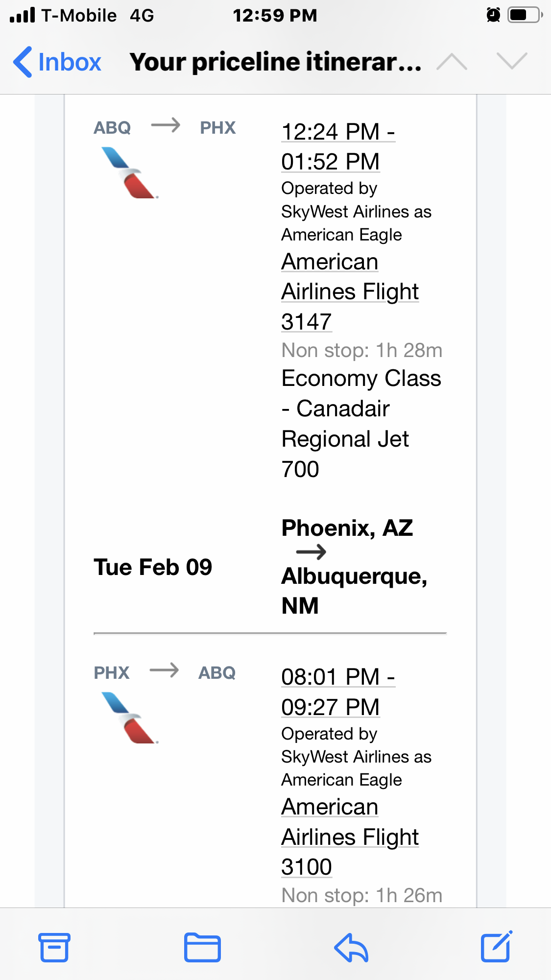This screenshot has height=980, width=551.
Task: Open the 08:01 PM - 09:27 PM time link
Action: (338, 692)
